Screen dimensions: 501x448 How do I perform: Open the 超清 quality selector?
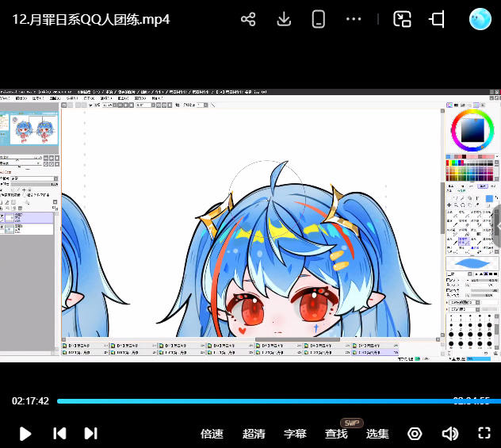point(254,434)
